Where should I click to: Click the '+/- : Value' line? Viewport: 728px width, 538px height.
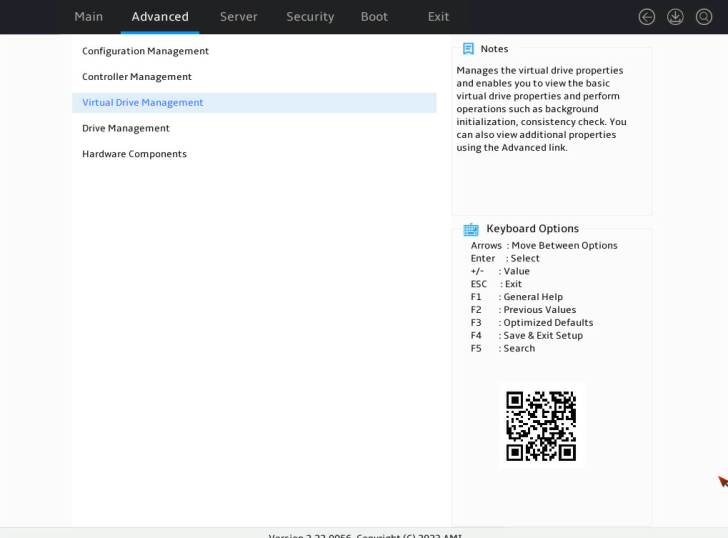tap(500, 271)
